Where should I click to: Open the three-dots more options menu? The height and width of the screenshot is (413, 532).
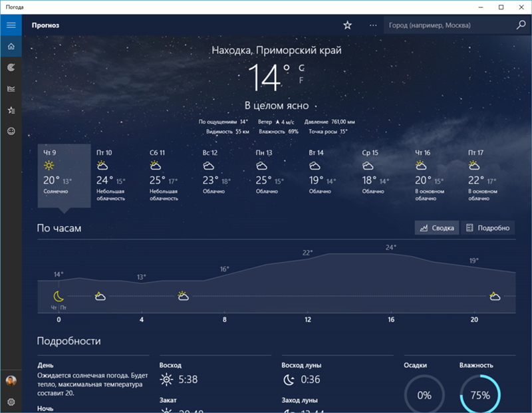click(x=373, y=25)
